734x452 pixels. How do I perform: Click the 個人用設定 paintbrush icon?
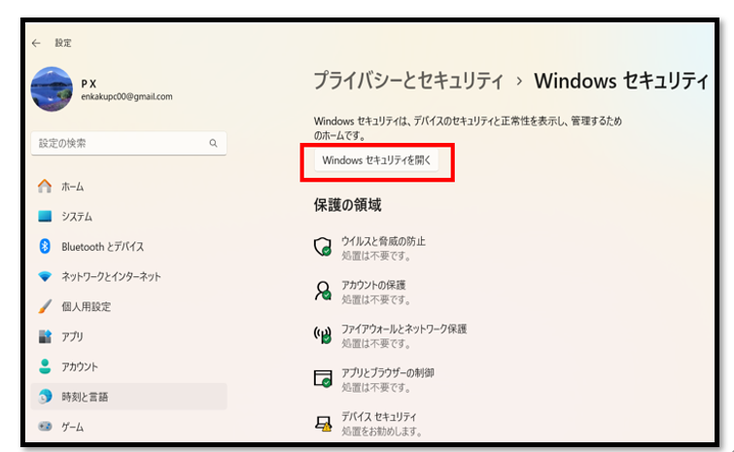[45, 306]
